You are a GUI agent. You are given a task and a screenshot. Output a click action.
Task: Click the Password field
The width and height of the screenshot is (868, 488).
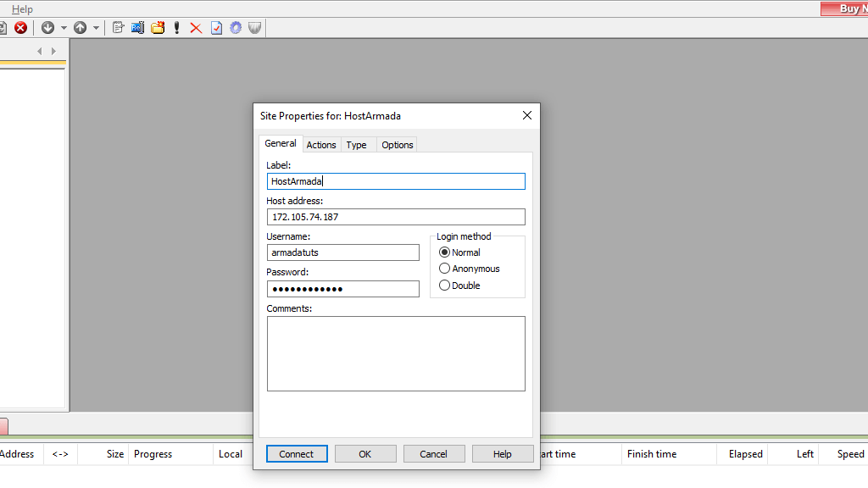342,289
